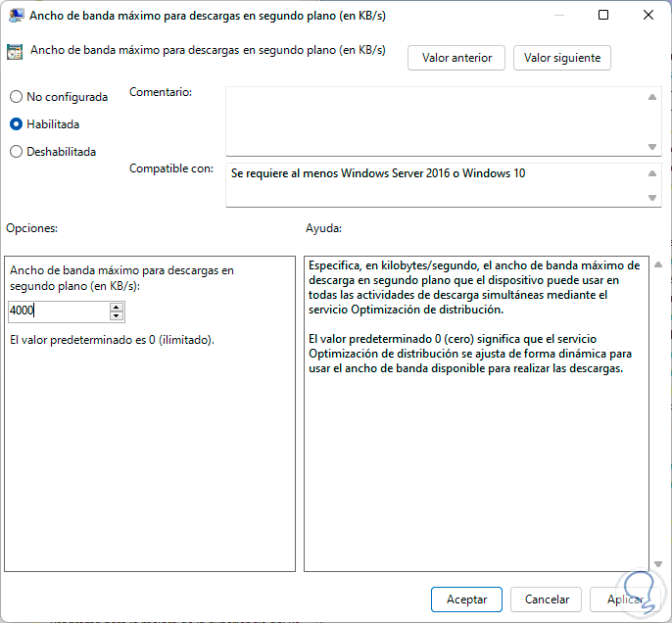Click scroll up arrow of Ayuda panel
672x623 pixels.
click(658, 264)
